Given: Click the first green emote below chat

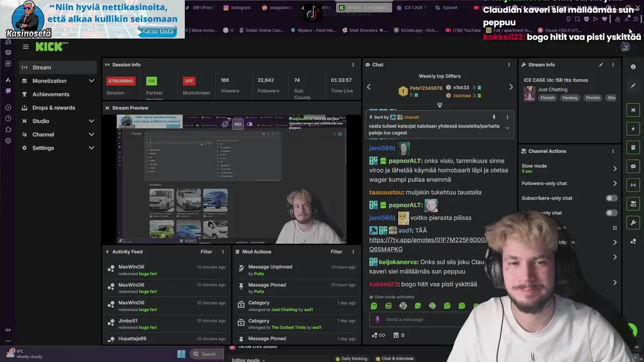Looking at the screenshot, I should tap(374, 306).
